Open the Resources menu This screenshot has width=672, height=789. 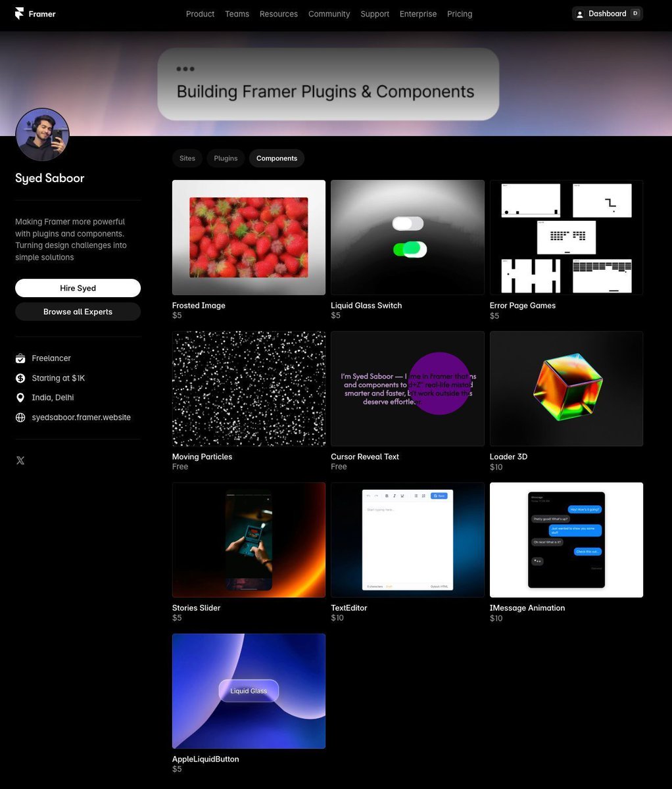[279, 14]
